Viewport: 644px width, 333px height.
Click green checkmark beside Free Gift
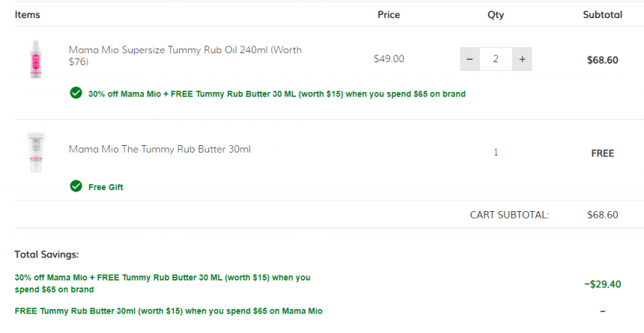pyautogui.click(x=76, y=186)
